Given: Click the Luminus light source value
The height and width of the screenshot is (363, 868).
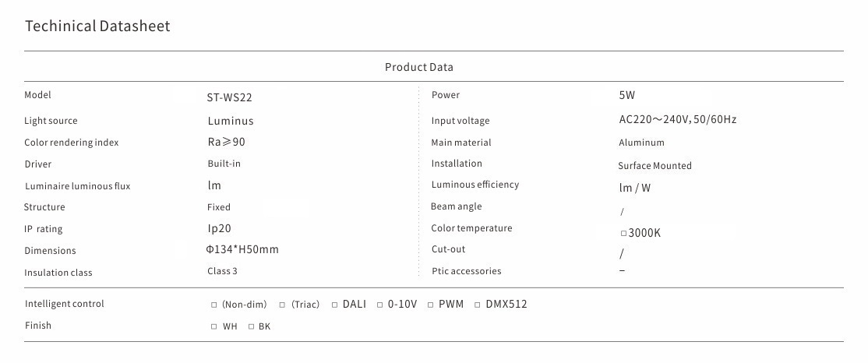Looking at the screenshot, I should pos(230,121).
